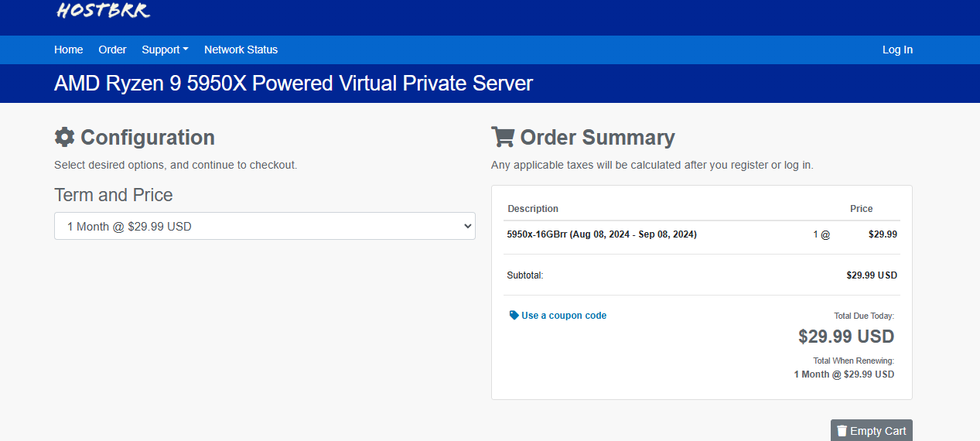Expand the Support menu
The height and width of the screenshot is (441, 980).
coord(165,50)
